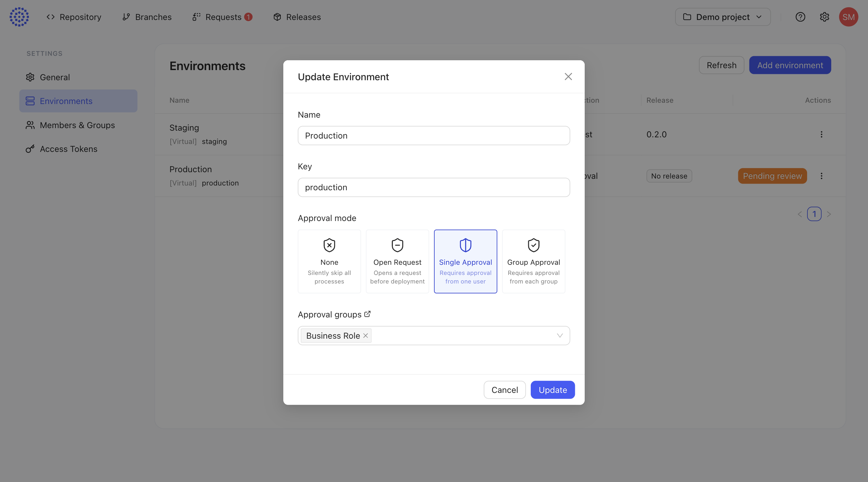868x482 pixels.
Task: Click the Update button
Action: (x=553, y=390)
